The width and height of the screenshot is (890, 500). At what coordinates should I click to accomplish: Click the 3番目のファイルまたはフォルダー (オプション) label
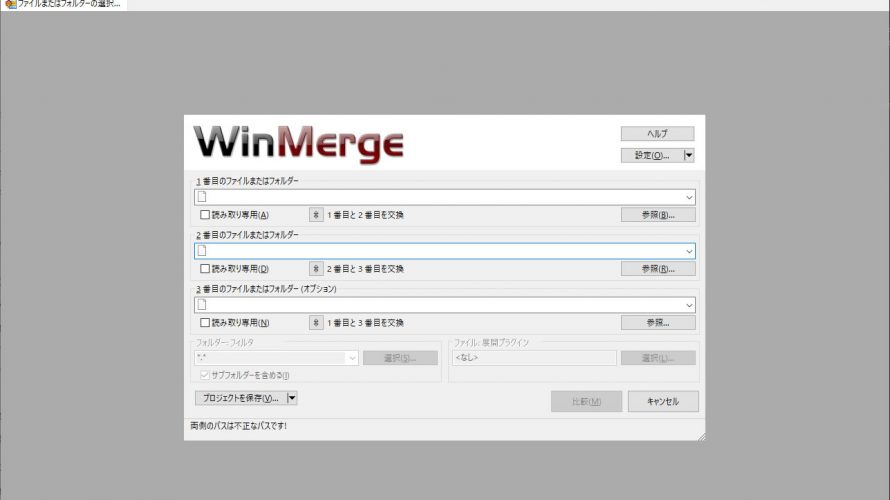click(x=266, y=289)
